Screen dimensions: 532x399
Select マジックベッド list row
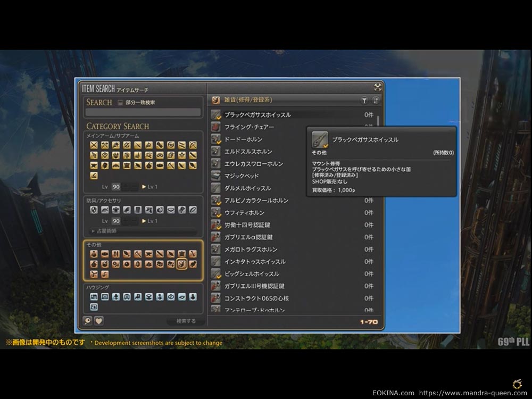pos(293,176)
